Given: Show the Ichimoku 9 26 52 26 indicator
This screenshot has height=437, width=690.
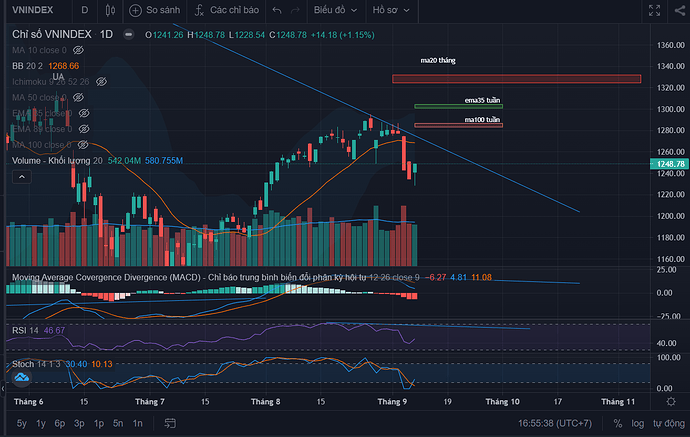Looking at the screenshot, I should tap(102, 82).
